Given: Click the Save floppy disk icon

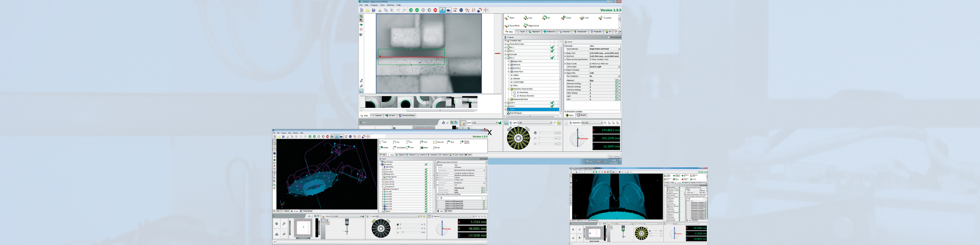Looking at the screenshot, I should pos(374,10).
